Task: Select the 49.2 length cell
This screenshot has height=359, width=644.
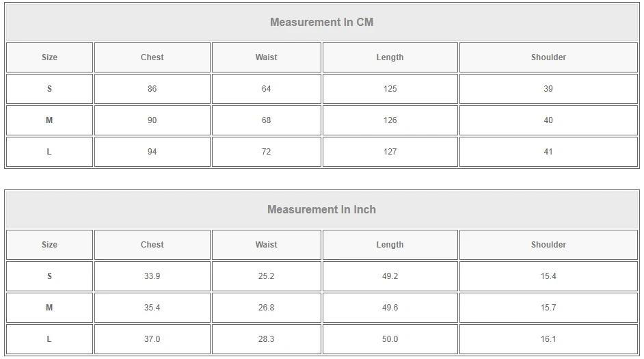Action: tap(390, 276)
